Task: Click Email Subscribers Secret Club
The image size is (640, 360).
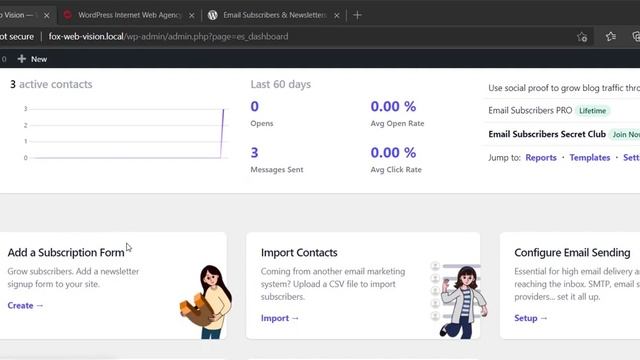Action: point(547,134)
